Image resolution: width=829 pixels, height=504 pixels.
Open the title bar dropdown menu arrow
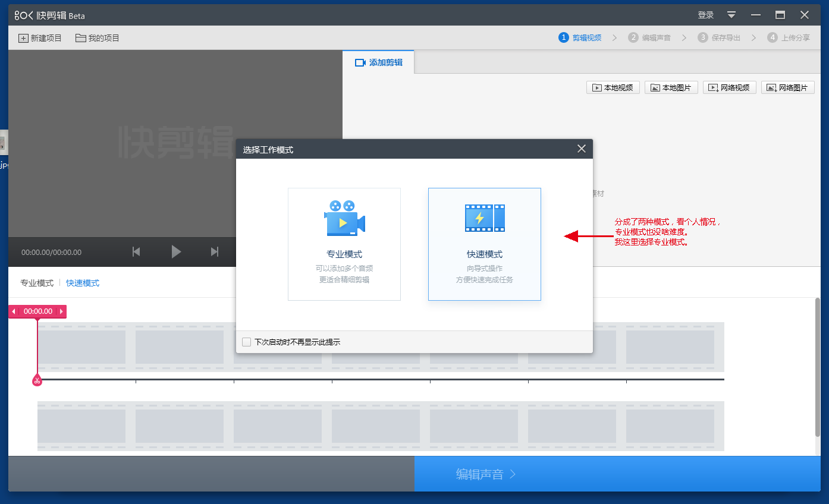(x=731, y=15)
